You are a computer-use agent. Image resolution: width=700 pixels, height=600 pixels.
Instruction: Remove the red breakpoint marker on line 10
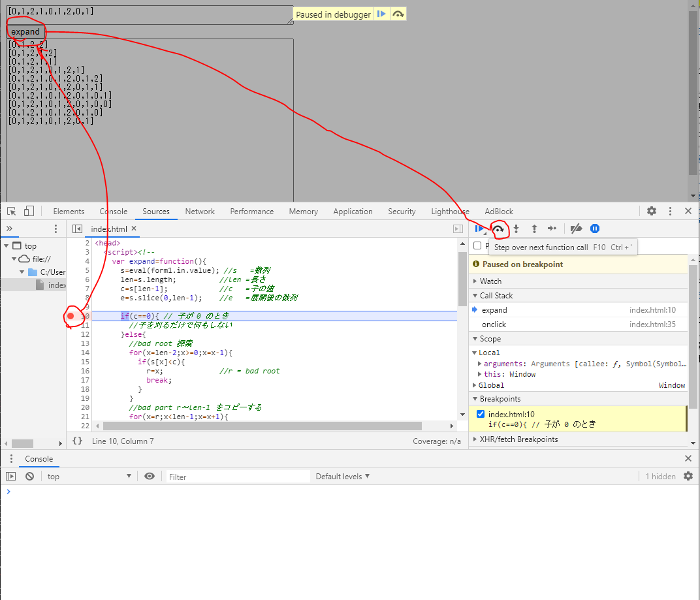click(x=71, y=316)
